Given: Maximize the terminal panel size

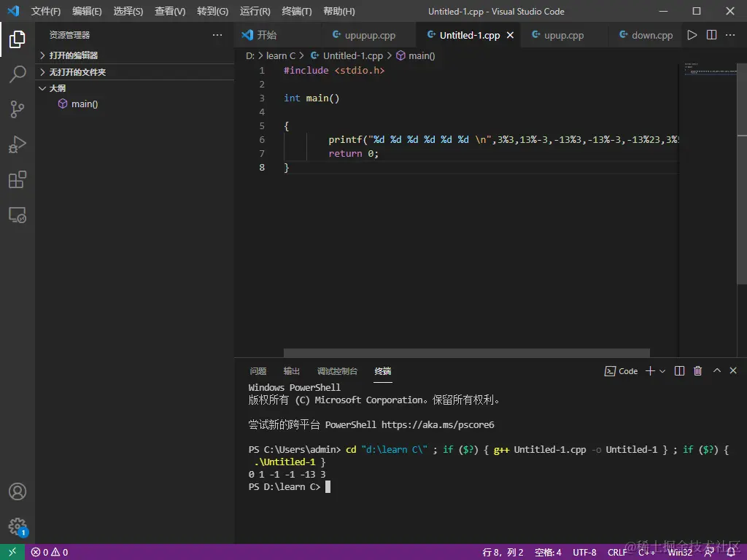Looking at the screenshot, I should 716,371.
